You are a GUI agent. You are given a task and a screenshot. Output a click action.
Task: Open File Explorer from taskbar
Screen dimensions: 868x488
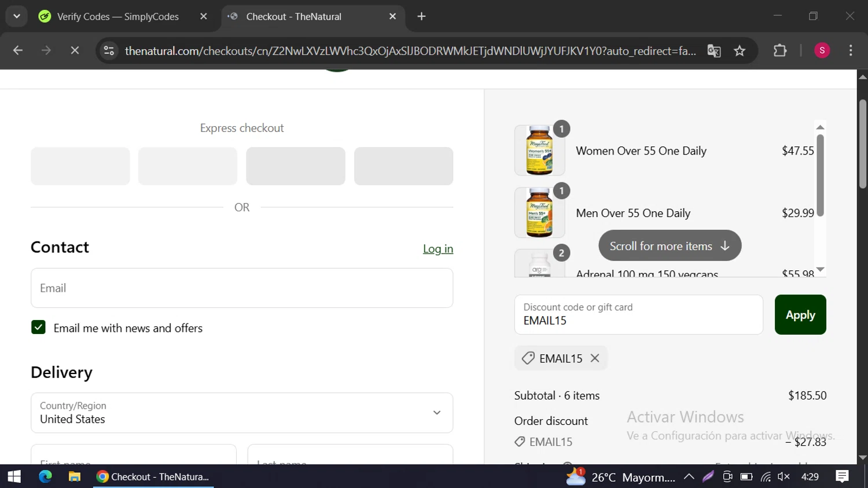coord(75,476)
